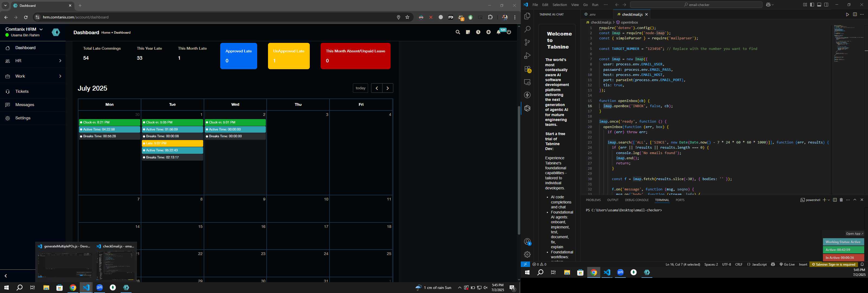The image size is (868, 293).
Task: Open the Tabnine icon in activity bar
Action: tap(527, 109)
